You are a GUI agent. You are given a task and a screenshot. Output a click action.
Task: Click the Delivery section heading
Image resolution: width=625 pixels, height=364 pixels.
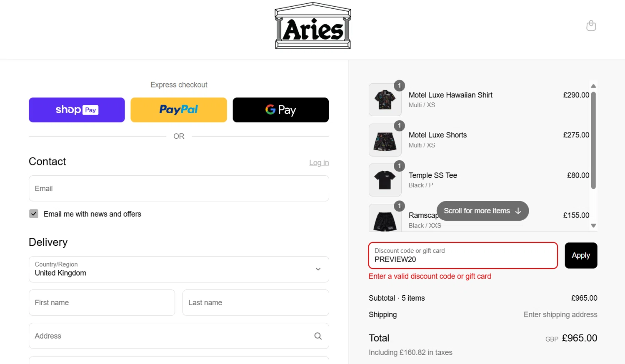[48, 242]
